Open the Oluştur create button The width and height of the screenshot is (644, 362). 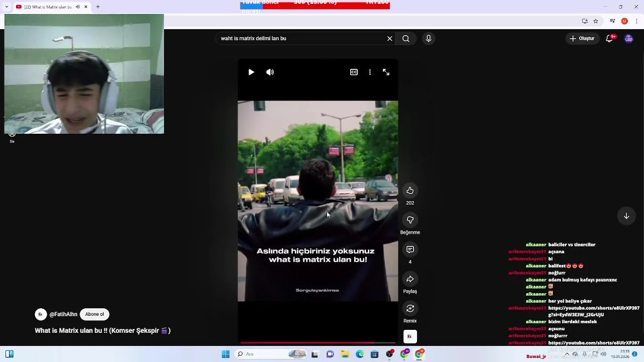582,38
